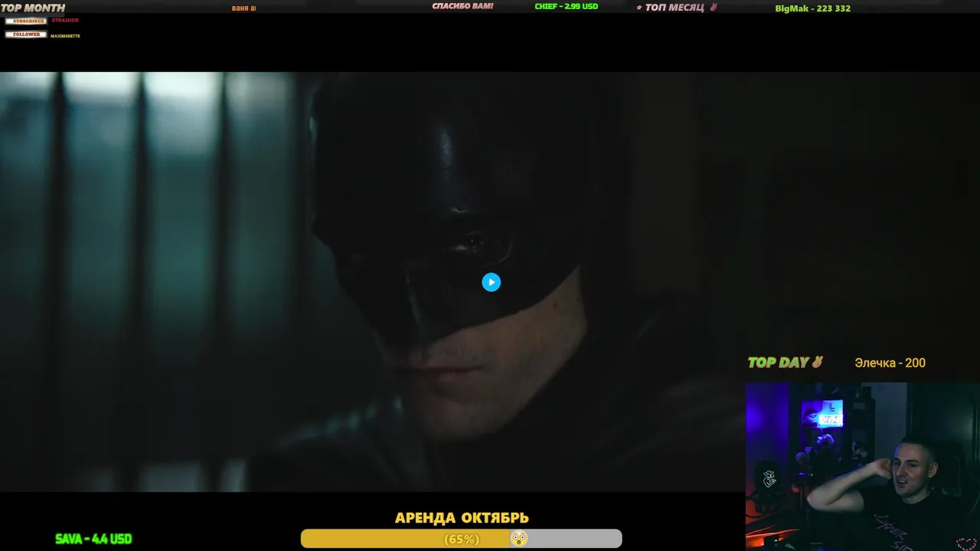Click the 'СПАСИБО ВАМ!' text
Viewport: 980px width, 551px height.
[462, 6]
